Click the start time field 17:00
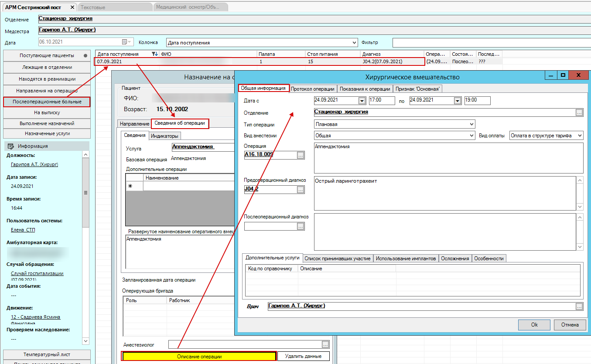The height and width of the screenshot is (364, 591). click(x=381, y=101)
